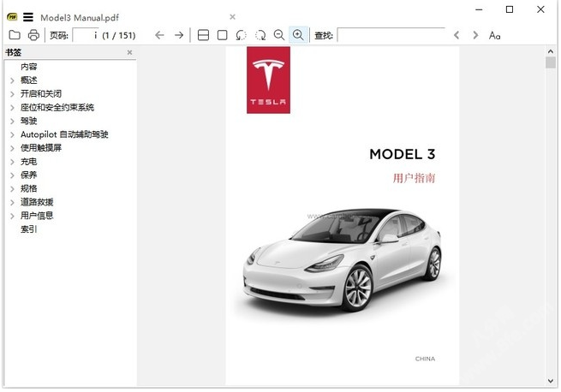This screenshot has width=561, height=392.
Task: Open the 使用触摸屏 bookmark
Action: [41, 148]
